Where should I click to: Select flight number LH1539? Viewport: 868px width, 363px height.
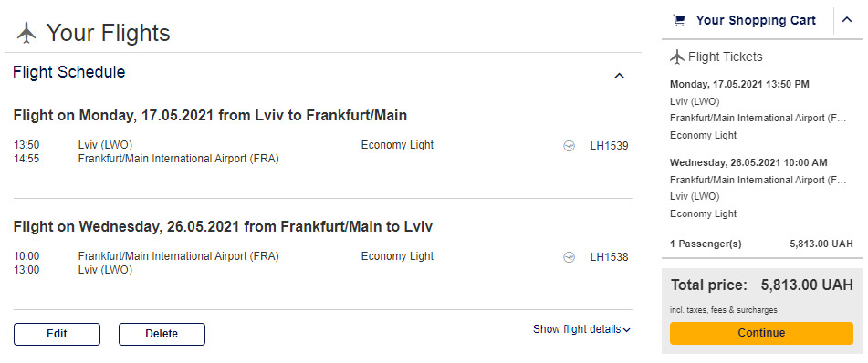coord(610,146)
